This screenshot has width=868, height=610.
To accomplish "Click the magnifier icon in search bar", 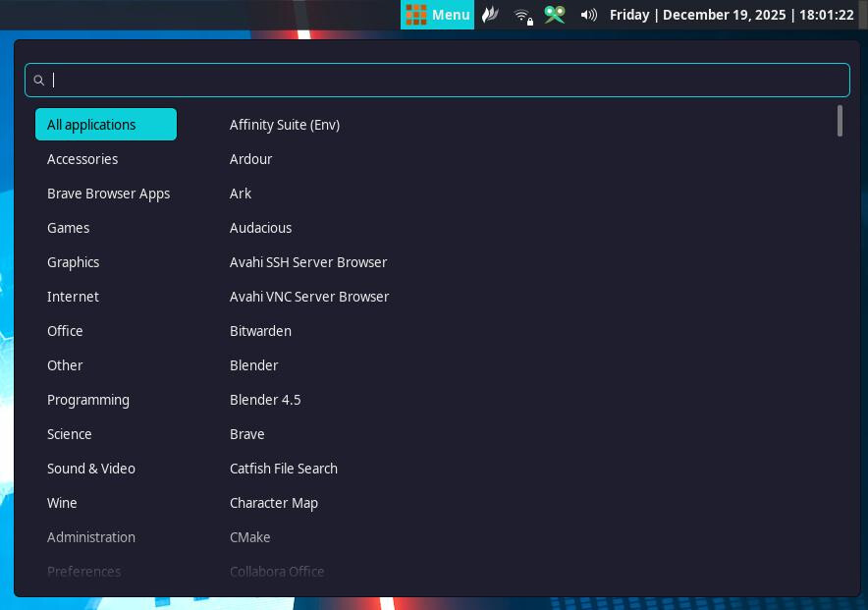I will tap(39, 81).
